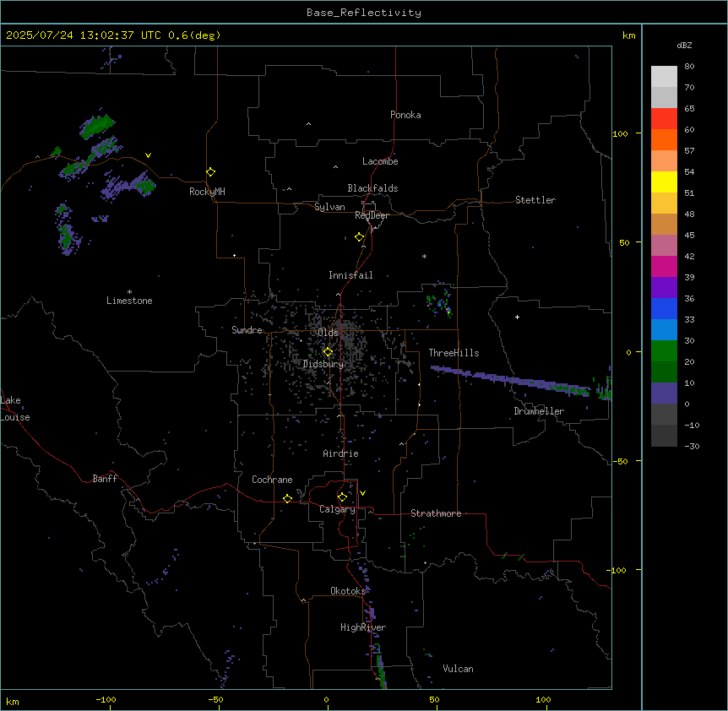Click the asterisk marker east of Innisfail

point(424,256)
